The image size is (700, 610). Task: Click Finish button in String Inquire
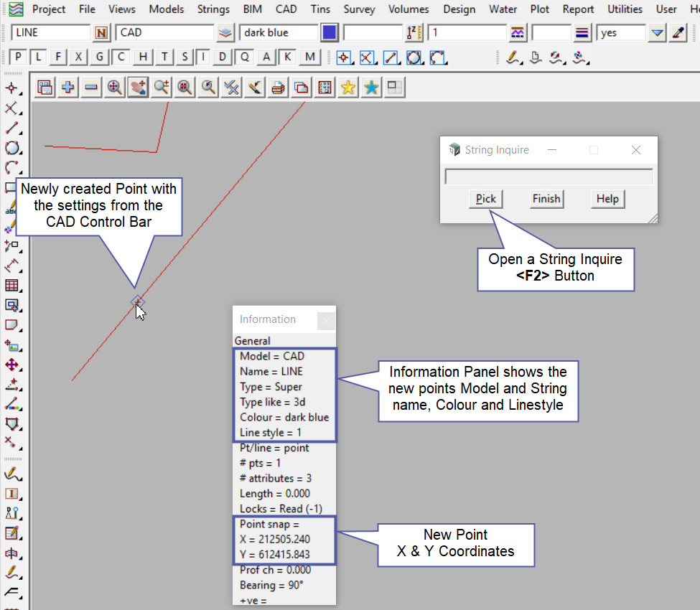546,199
